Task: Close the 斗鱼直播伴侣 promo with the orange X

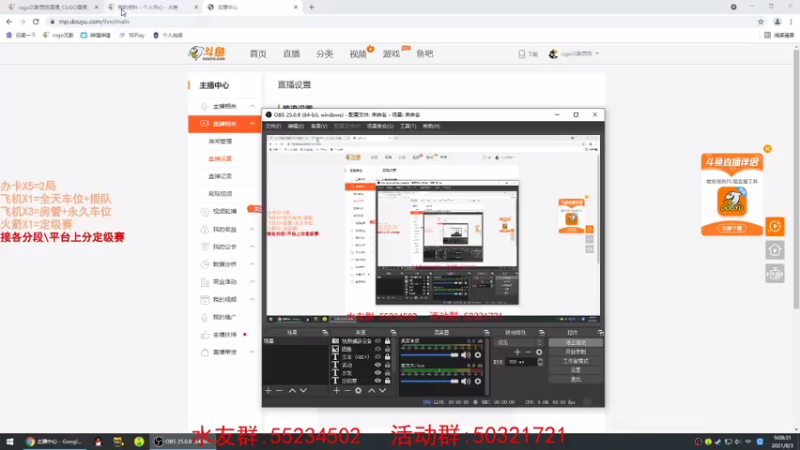Action: (767, 149)
